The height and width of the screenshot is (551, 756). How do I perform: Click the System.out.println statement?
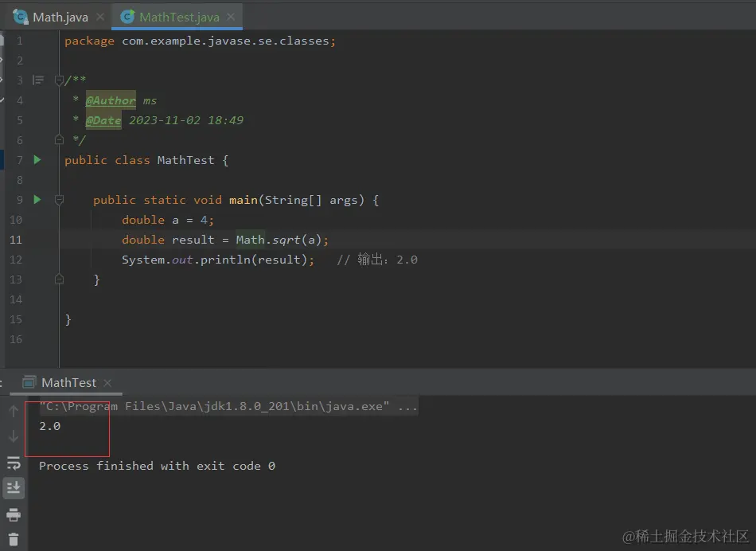pyautogui.click(x=218, y=260)
